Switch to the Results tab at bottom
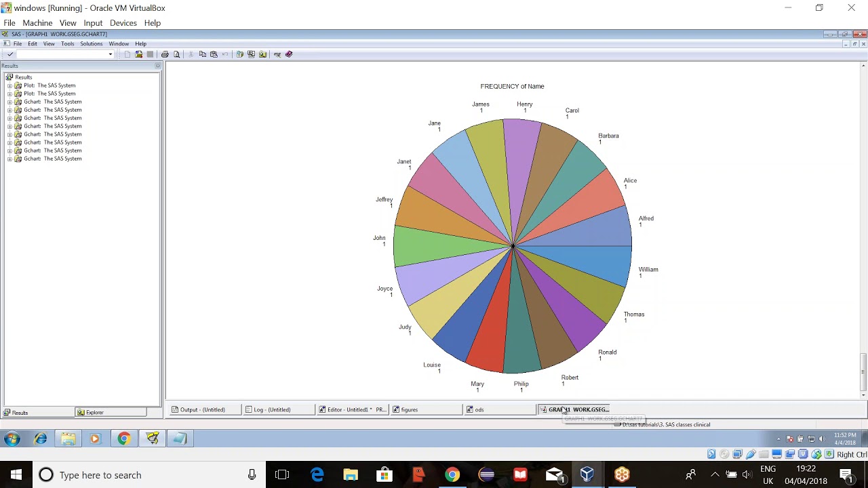Screen dimensions: 868x488 (38, 412)
